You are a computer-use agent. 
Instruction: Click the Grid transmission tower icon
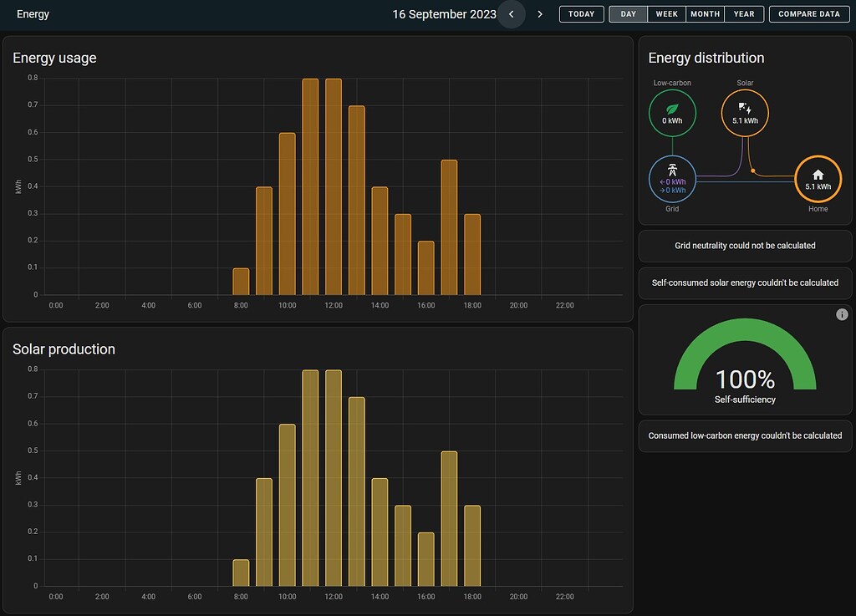[x=672, y=171]
